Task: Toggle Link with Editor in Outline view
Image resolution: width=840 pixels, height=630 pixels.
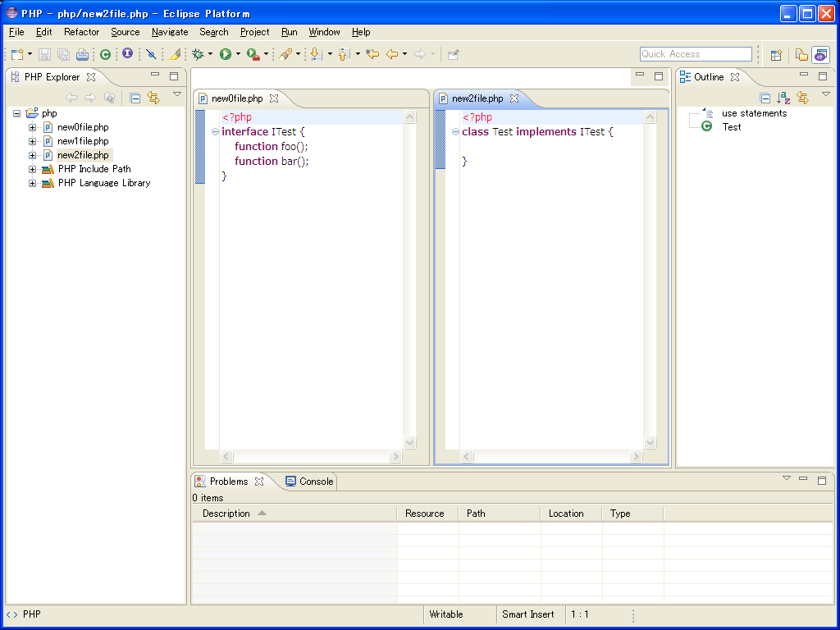Action: click(802, 98)
